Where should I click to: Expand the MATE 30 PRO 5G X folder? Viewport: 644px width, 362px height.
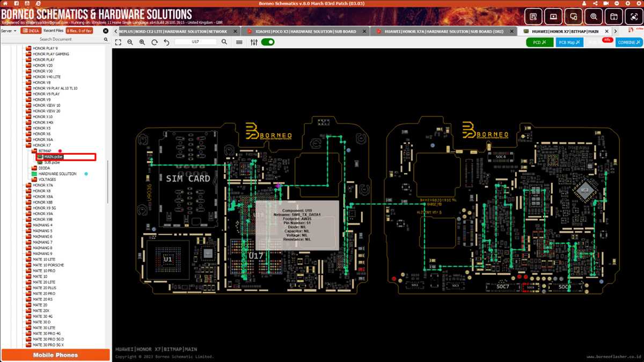click(48, 345)
